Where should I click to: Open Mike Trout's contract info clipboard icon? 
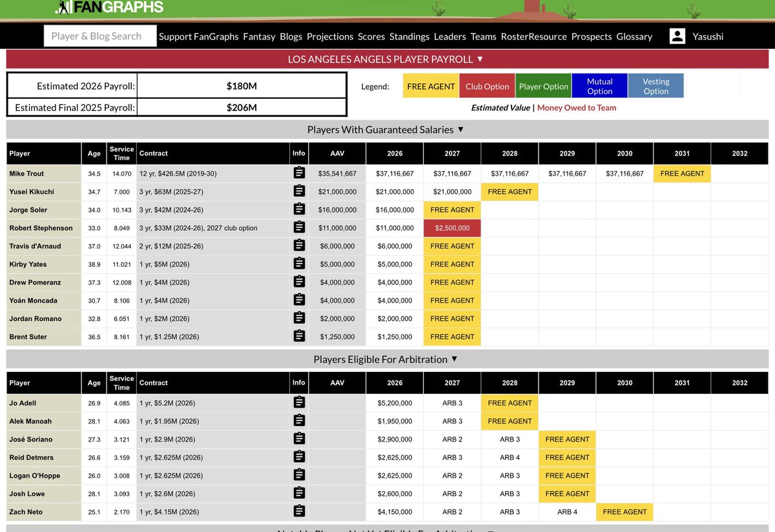pyautogui.click(x=298, y=173)
